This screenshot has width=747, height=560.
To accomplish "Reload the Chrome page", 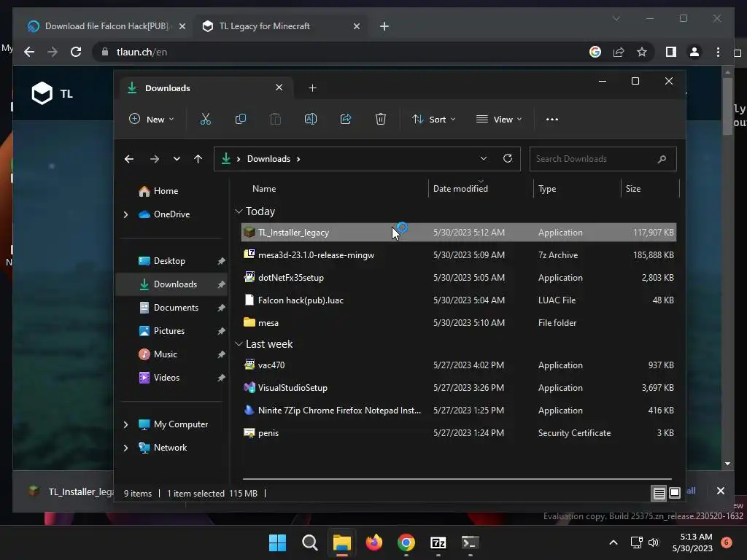I will click(76, 52).
